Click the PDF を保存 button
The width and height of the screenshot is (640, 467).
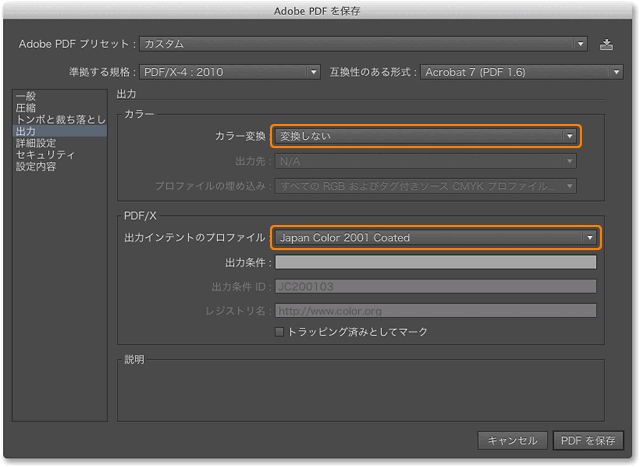click(x=589, y=441)
